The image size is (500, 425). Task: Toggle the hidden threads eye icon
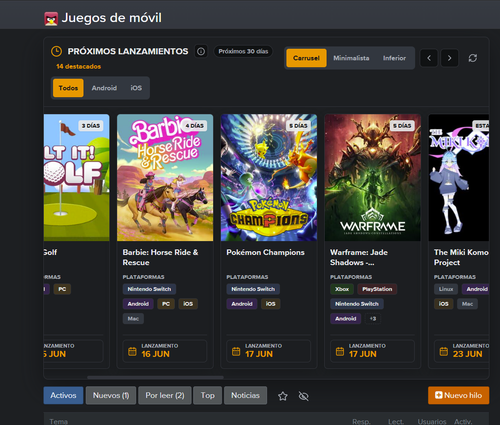pos(304,396)
